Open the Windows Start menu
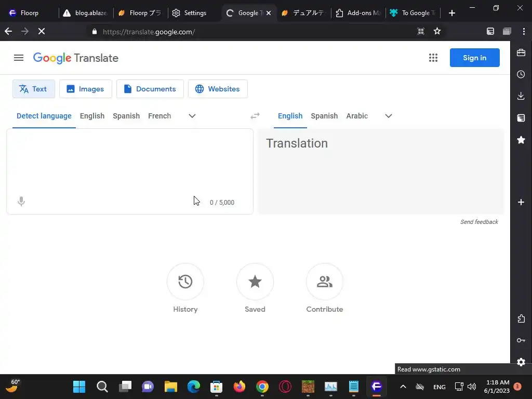 point(79,387)
